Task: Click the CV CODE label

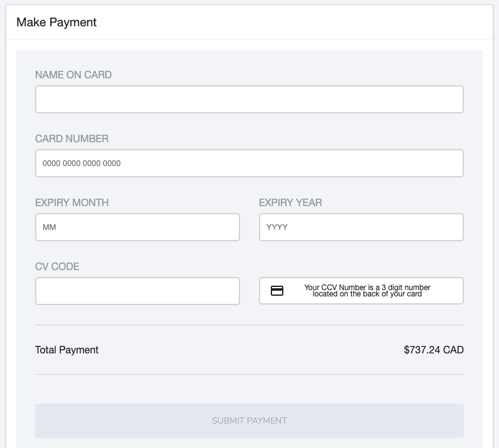Action: click(x=57, y=266)
